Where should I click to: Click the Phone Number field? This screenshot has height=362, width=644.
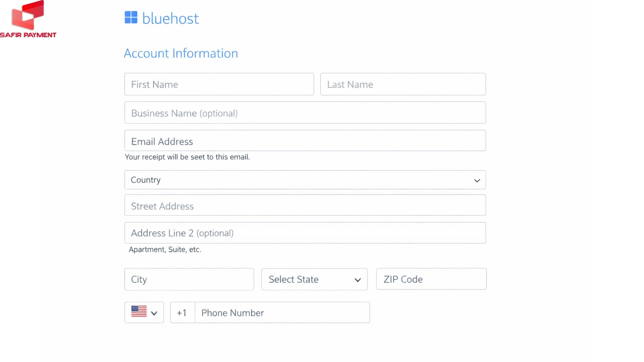(282, 312)
